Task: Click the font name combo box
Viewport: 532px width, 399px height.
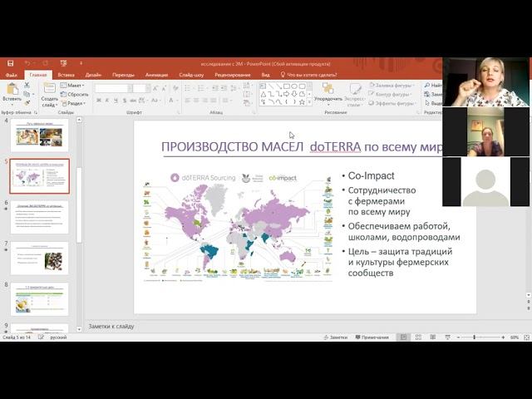Action: pos(113,89)
